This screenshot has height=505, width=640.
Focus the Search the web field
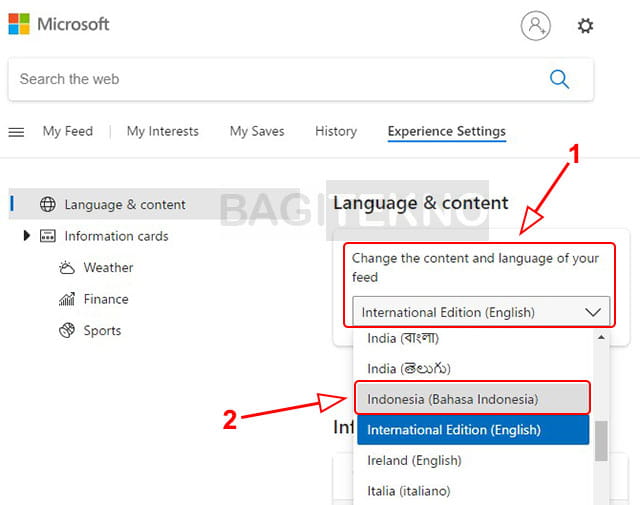click(301, 79)
